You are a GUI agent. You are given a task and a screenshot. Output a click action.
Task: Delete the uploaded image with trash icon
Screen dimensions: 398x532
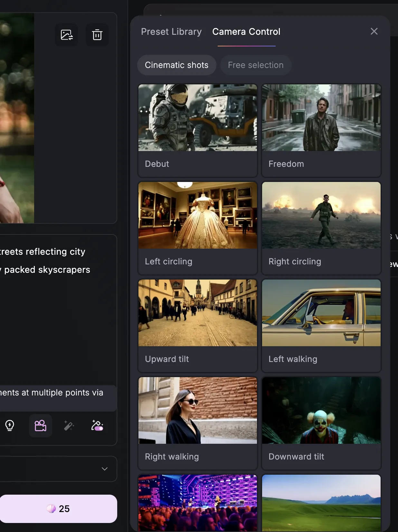(x=97, y=35)
